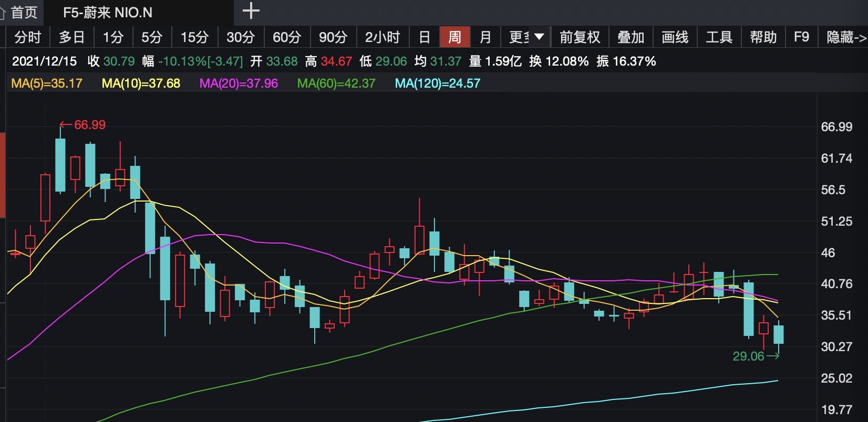
Task: Click the 46 price axis label
Action: (x=828, y=253)
